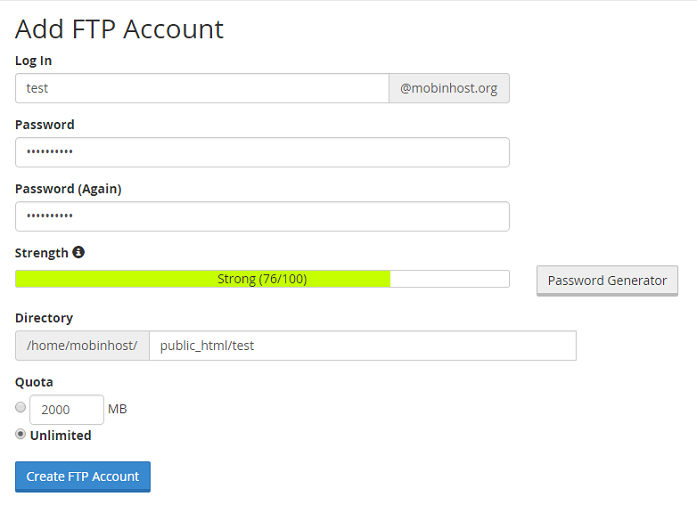The width and height of the screenshot is (697, 505).
Task: Open the Password Generator
Action: point(607,281)
